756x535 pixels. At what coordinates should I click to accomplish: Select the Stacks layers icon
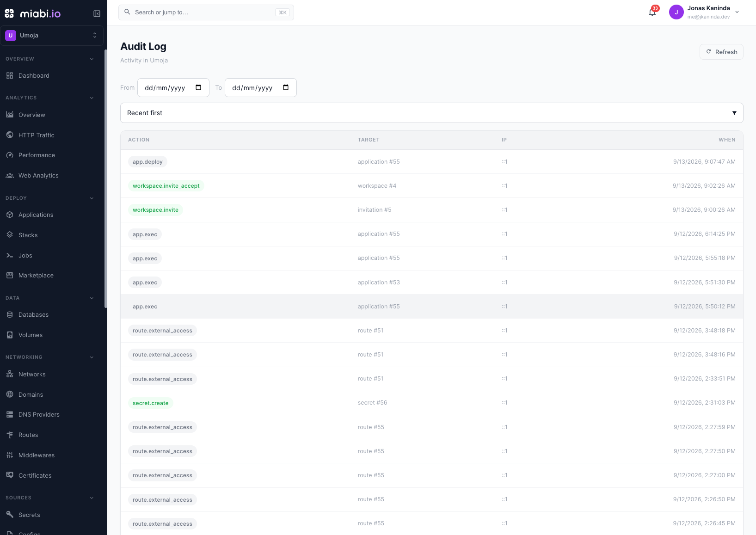coord(10,235)
